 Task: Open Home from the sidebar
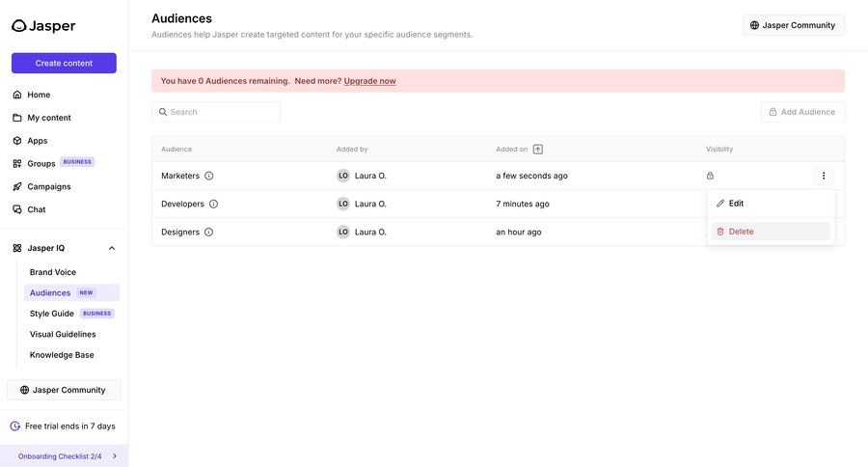pyautogui.click(x=39, y=95)
